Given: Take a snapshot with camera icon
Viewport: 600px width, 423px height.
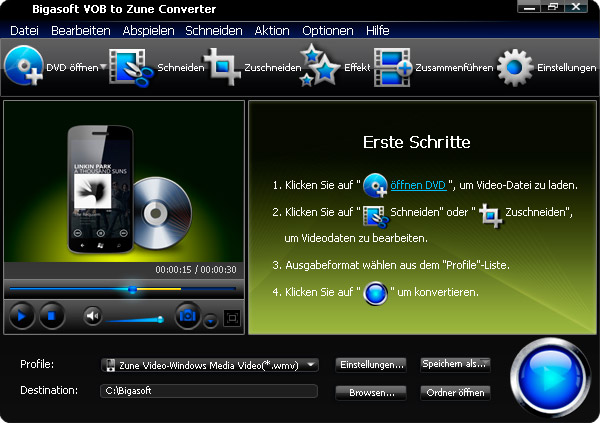Looking at the screenshot, I should tap(188, 316).
